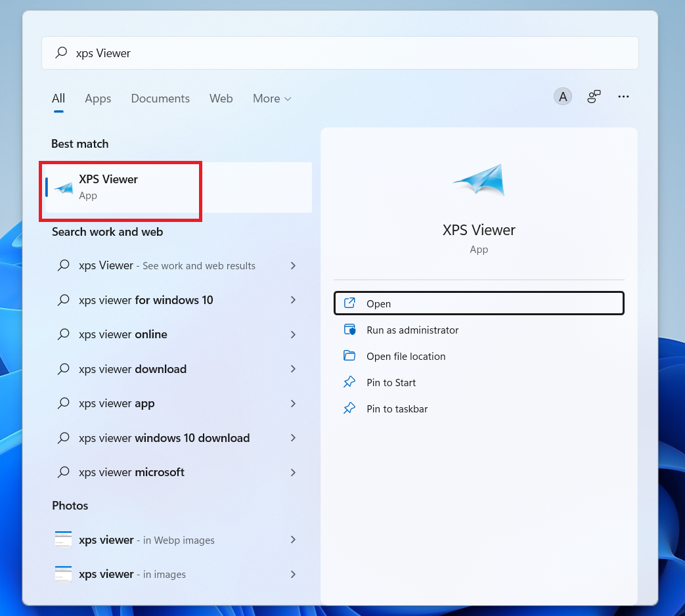Click the XPS Viewer paper plane icon in Best match
Viewport: 685px width, 616px height.
(x=64, y=188)
